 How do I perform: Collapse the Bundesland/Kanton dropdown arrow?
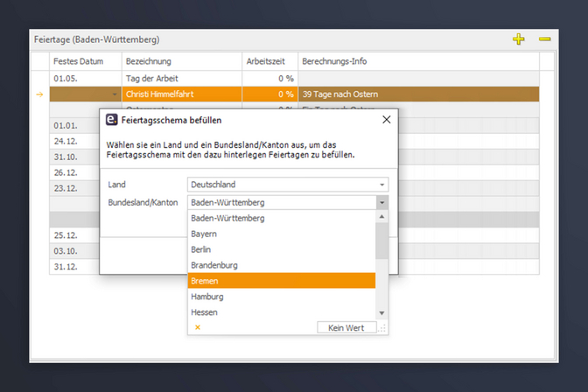[x=381, y=203]
